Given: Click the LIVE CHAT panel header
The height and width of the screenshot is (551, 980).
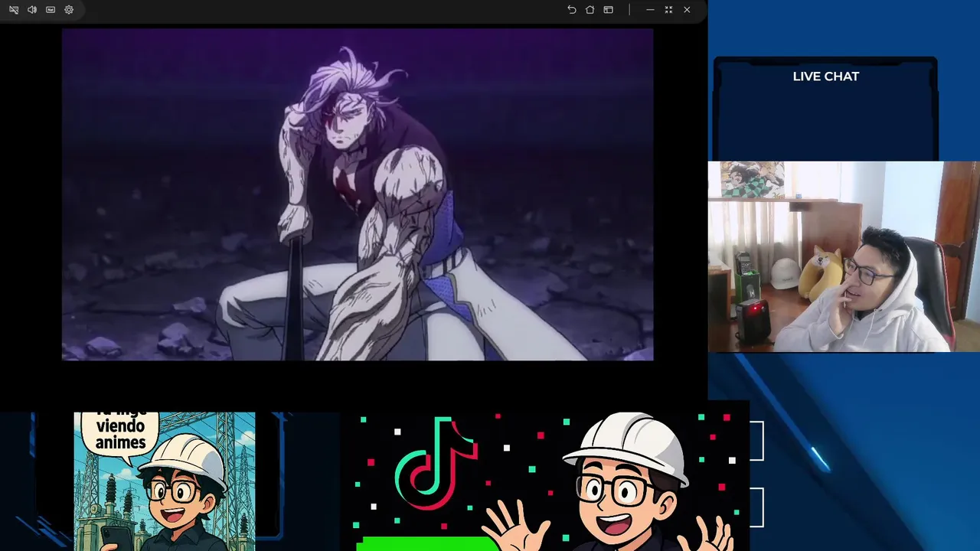Looking at the screenshot, I should [x=825, y=77].
